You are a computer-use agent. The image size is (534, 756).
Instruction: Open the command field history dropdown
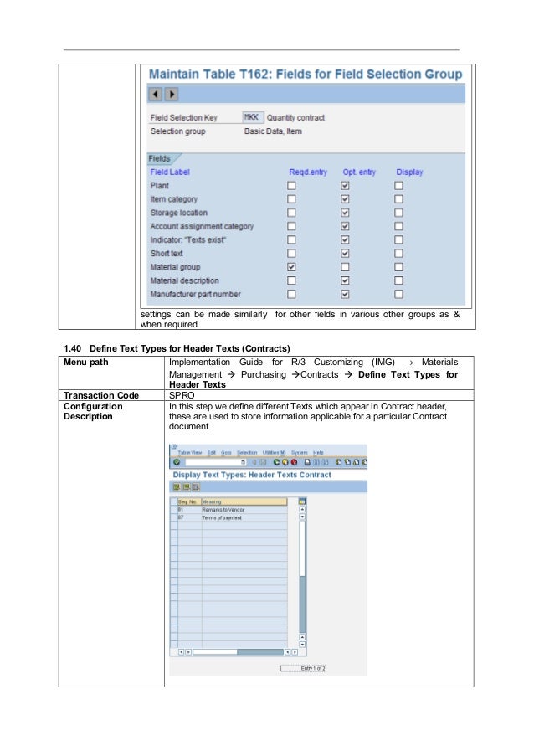[243, 462]
